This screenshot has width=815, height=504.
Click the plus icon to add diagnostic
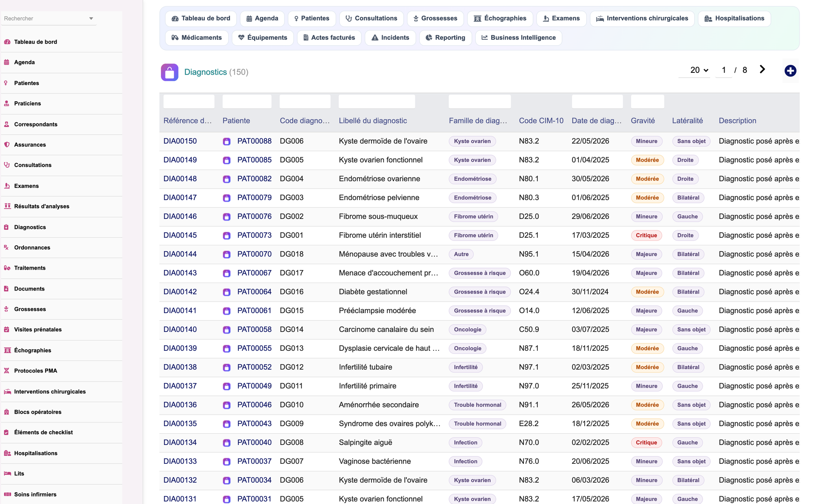tap(790, 71)
